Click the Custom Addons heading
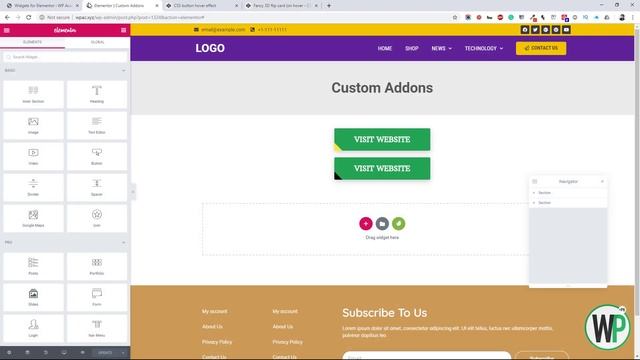This screenshot has height=360, width=640. tap(382, 88)
